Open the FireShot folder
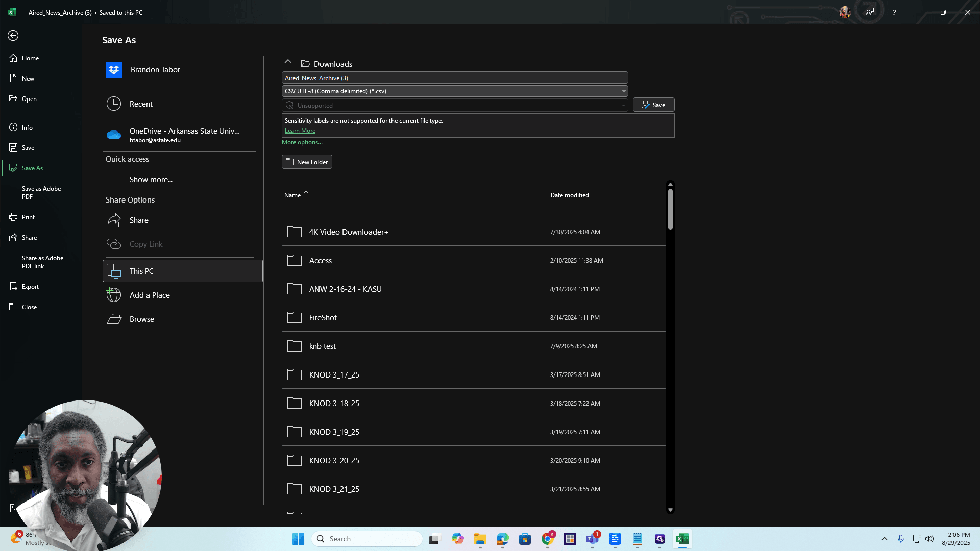This screenshot has height=551, width=980. [474, 318]
